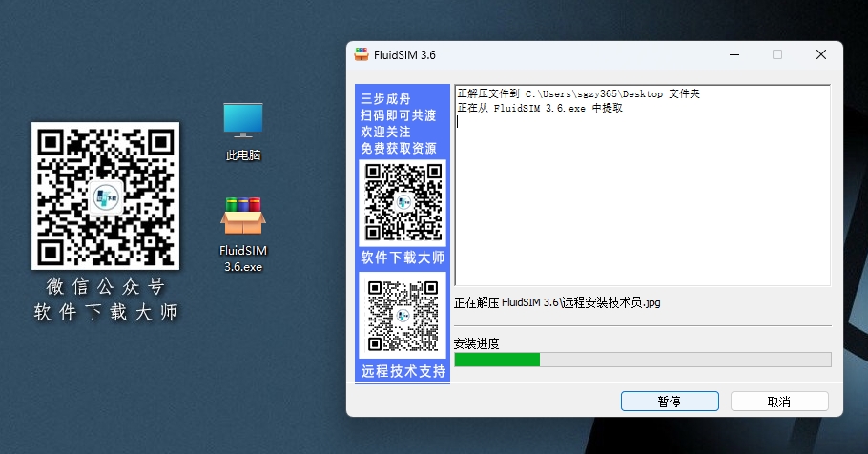This screenshot has width=868, height=454.
Task: Click the 安装进度 label
Action: pyautogui.click(x=477, y=343)
